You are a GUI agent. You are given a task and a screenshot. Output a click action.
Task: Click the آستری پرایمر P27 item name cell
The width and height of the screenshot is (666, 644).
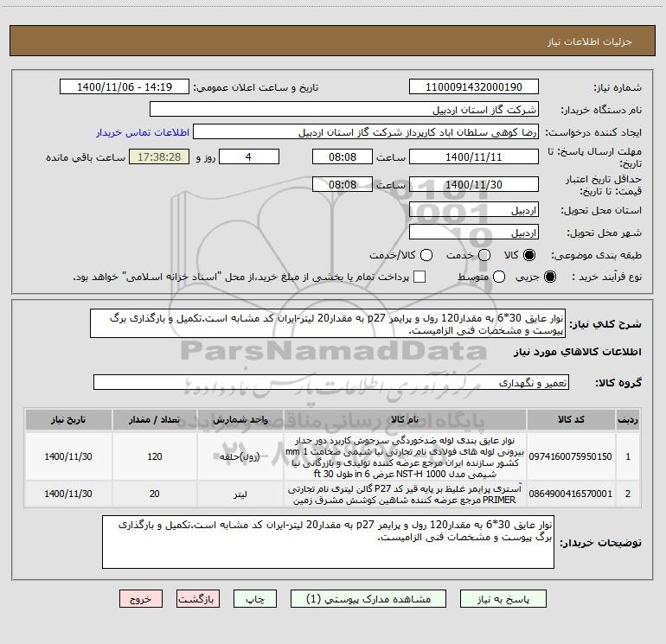click(405, 494)
